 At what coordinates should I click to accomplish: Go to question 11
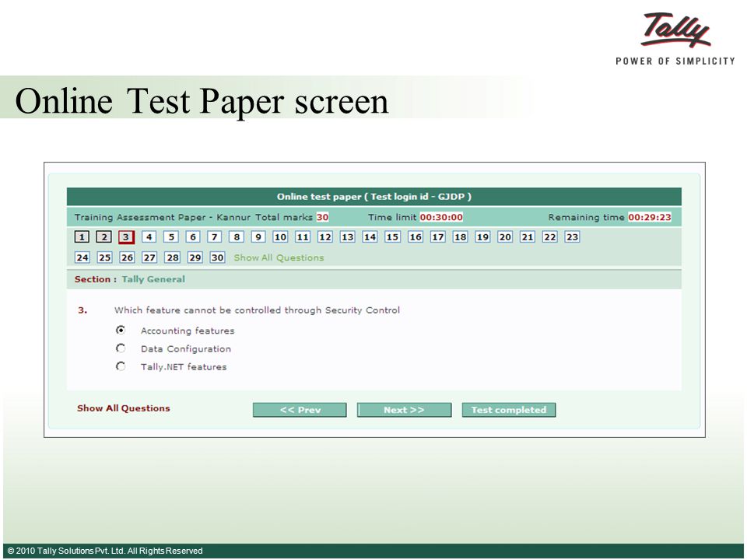point(303,236)
